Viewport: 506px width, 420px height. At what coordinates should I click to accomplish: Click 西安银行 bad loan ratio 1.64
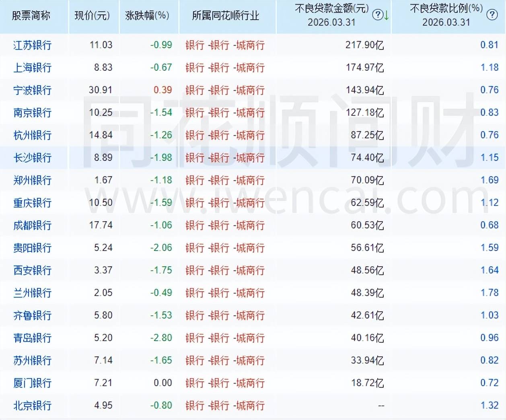[x=490, y=270]
